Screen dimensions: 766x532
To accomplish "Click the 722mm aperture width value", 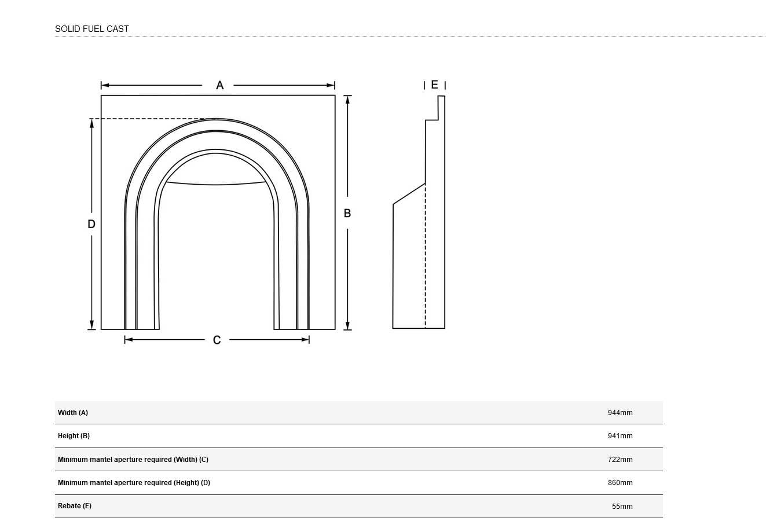I will click(x=620, y=460).
